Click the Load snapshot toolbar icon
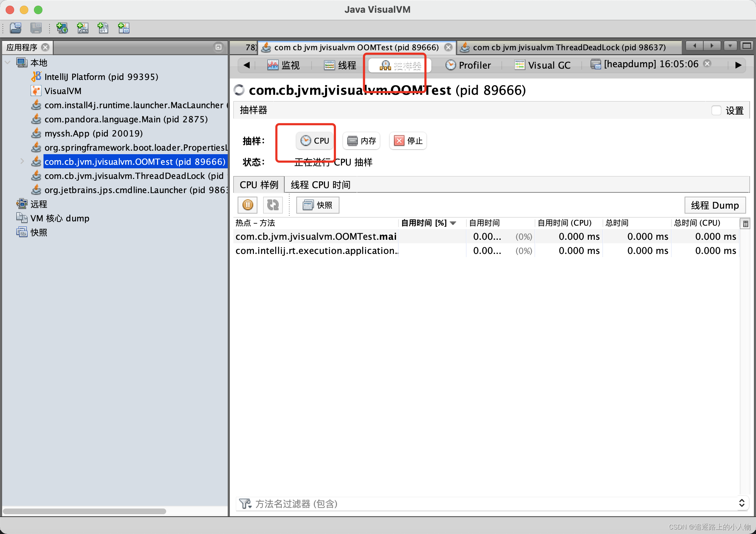 [16, 28]
